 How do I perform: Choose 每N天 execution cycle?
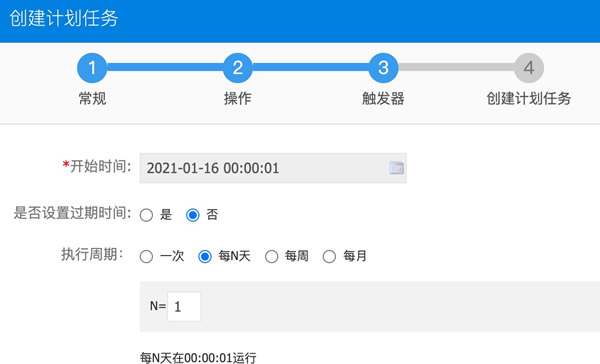pyautogui.click(x=205, y=256)
